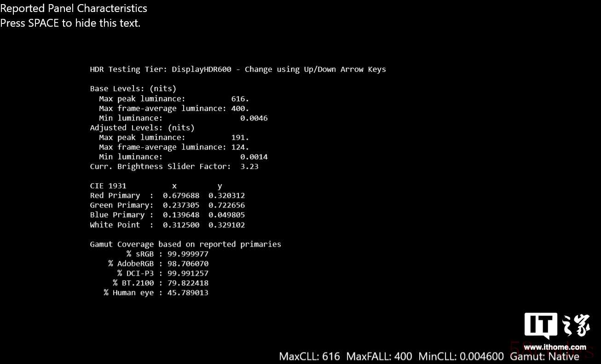Select the HDR Testing Tier DisplayHDR600 line

238,69
